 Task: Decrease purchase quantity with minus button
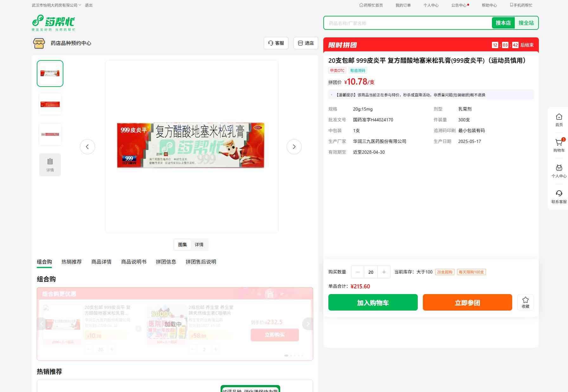(358, 272)
